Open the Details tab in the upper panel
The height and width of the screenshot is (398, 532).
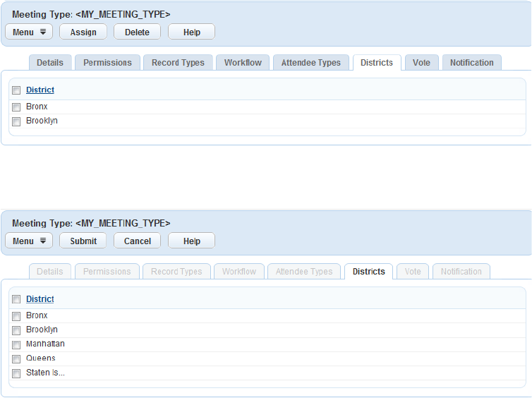pyautogui.click(x=50, y=63)
